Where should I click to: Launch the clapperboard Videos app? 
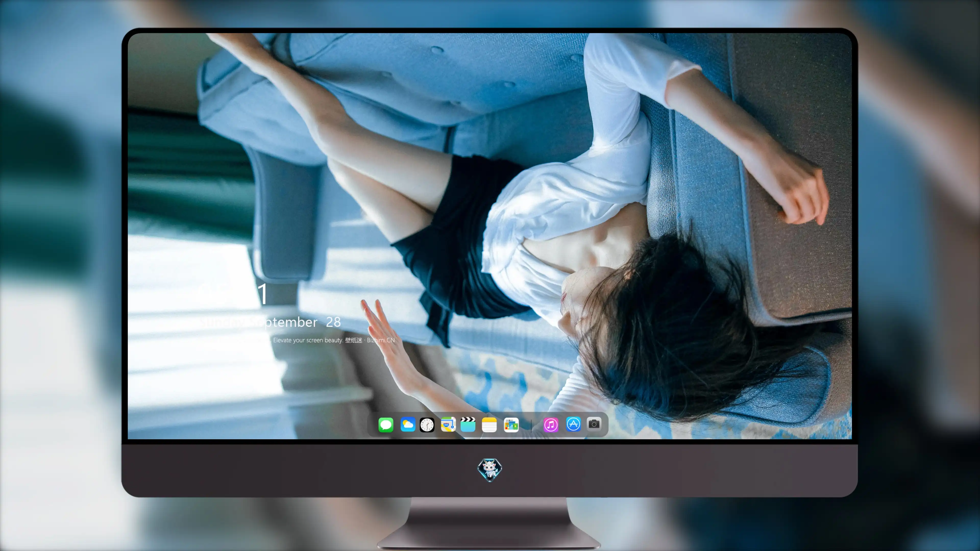[468, 424]
